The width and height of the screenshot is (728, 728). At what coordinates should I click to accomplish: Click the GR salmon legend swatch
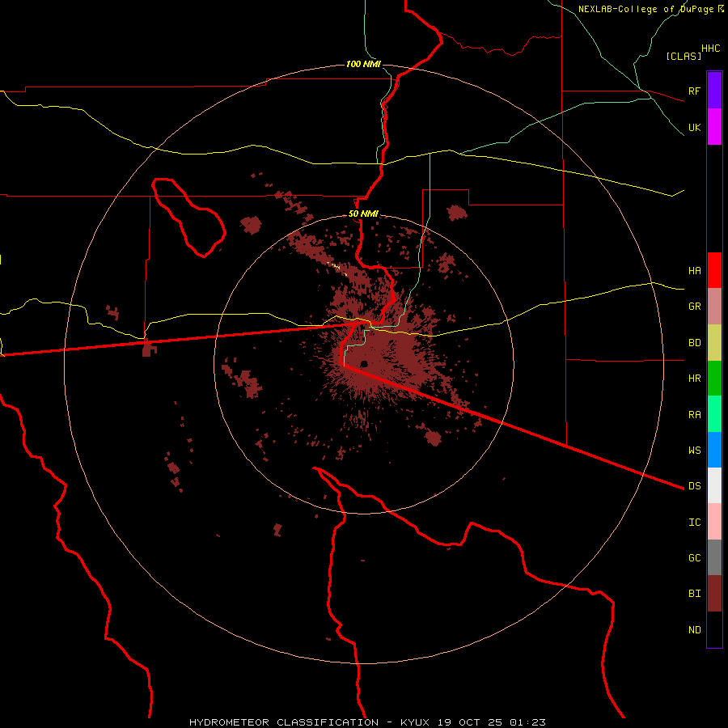[714, 307]
